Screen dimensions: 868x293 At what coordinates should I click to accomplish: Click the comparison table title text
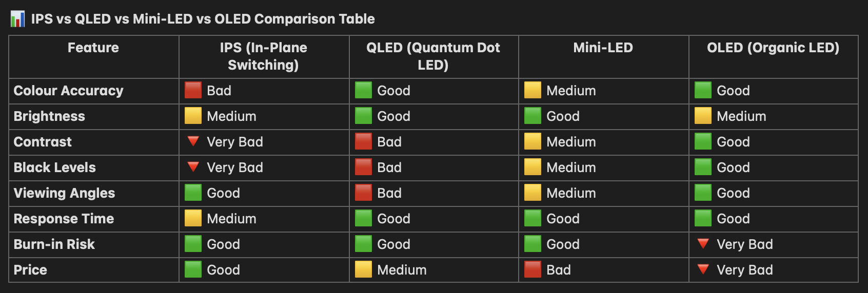click(203, 19)
